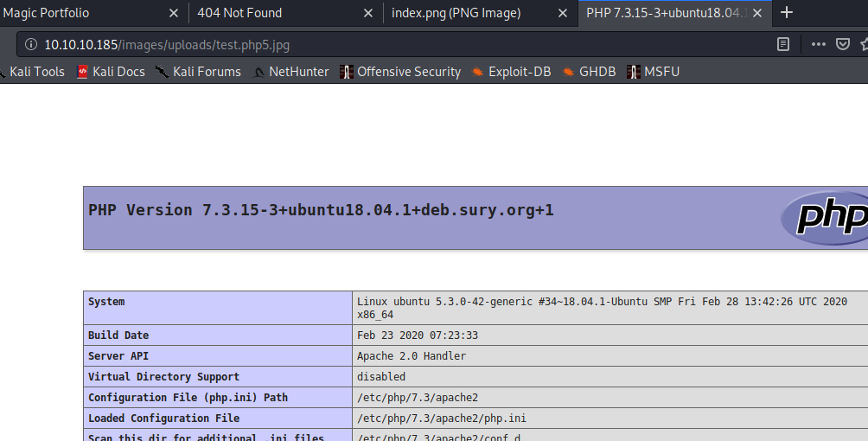Click the Save to Pocket icon

point(842,44)
